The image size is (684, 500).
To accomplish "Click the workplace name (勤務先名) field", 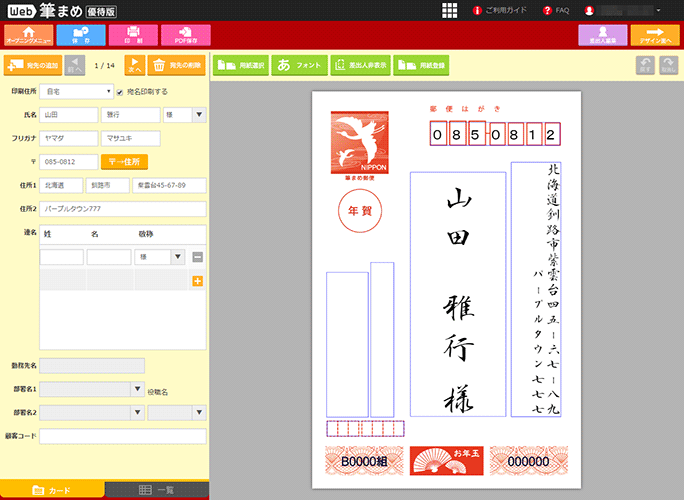I will 92,366.
